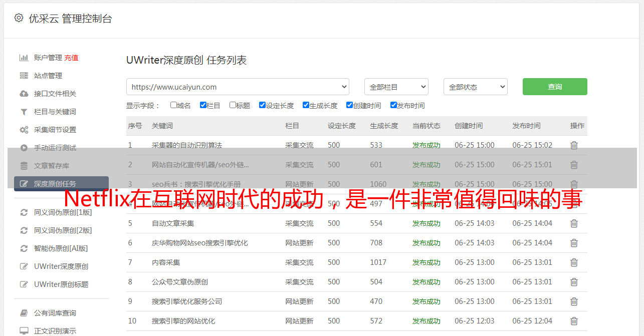Open the site URL dropdown
This screenshot has width=644, height=336.
[238, 87]
